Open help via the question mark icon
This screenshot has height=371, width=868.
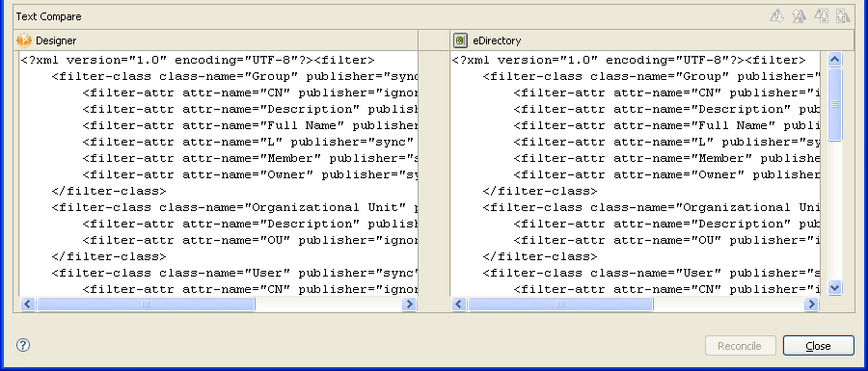[x=23, y=345]
